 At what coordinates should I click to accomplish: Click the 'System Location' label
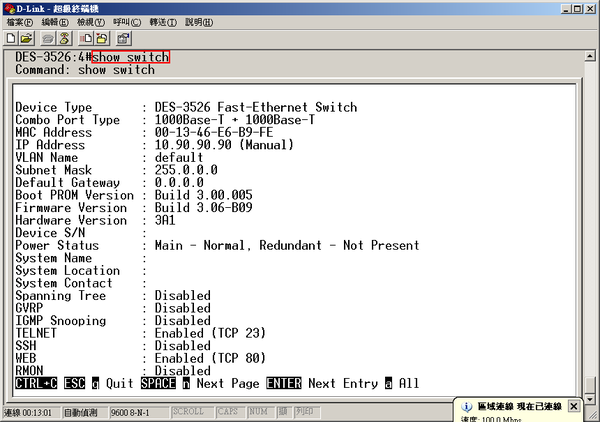click(x=67, y=270)
